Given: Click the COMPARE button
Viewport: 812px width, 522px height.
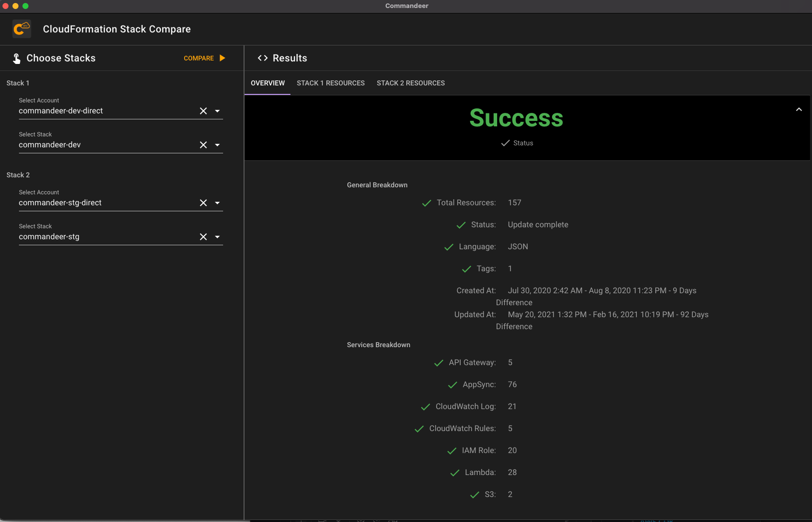Looking at the screenshot, I should pyautogui.click(x=205, y=58).
